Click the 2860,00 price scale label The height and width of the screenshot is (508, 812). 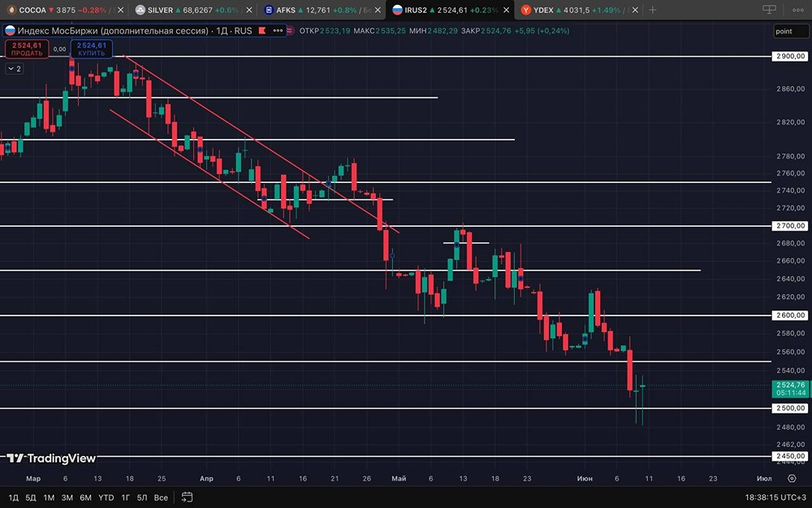pos(791,89)
